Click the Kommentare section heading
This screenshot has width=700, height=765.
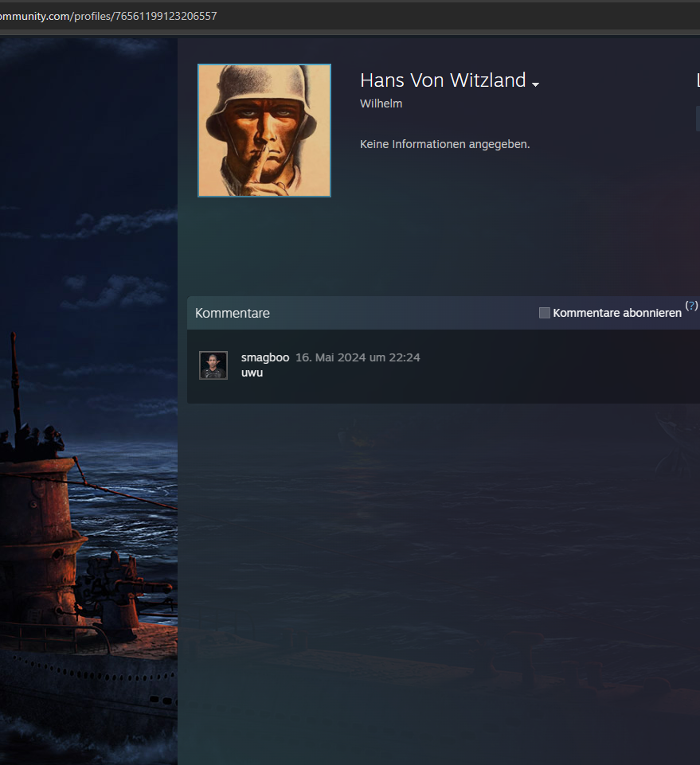pos(233,313)
